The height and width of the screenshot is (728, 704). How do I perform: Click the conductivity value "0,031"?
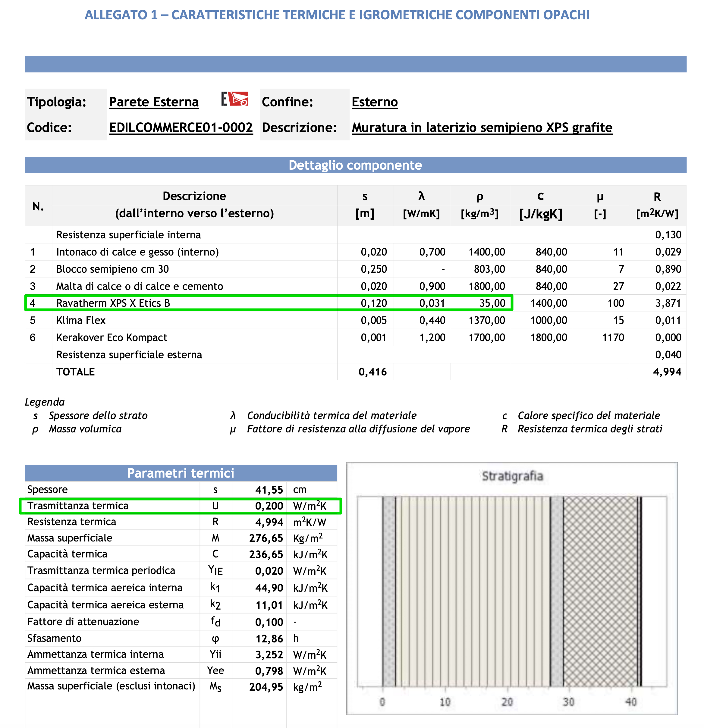coord(432,303)
